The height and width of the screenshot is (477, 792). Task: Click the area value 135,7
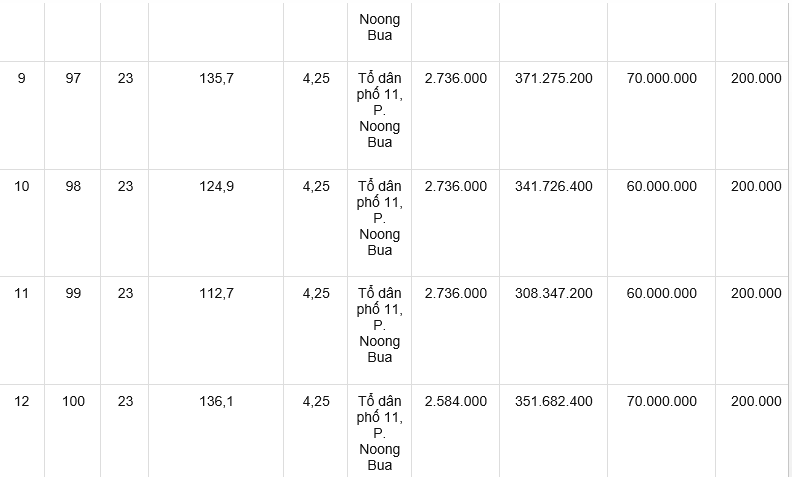(216, 78)
